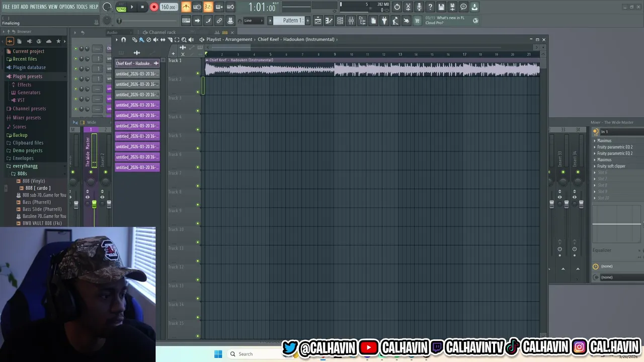Toggle wait for input to start
The height and width of the screenshot is (362, 644).
pyautogui.click(x=197, y=7)
